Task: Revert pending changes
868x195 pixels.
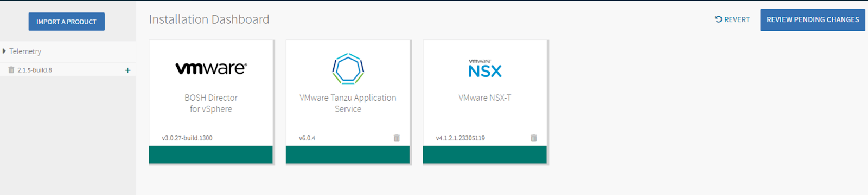Action: [x=732, y=19]
